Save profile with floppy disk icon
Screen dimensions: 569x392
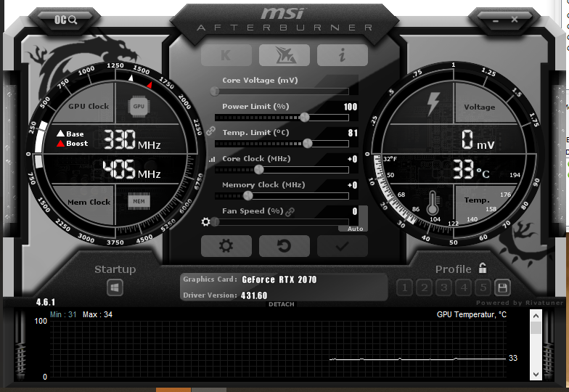[502, 287]
